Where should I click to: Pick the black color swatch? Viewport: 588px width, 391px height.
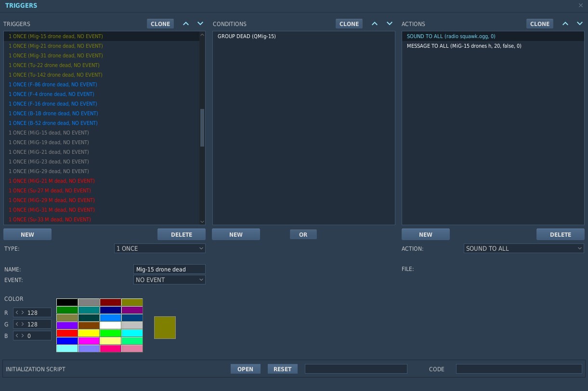67,302
